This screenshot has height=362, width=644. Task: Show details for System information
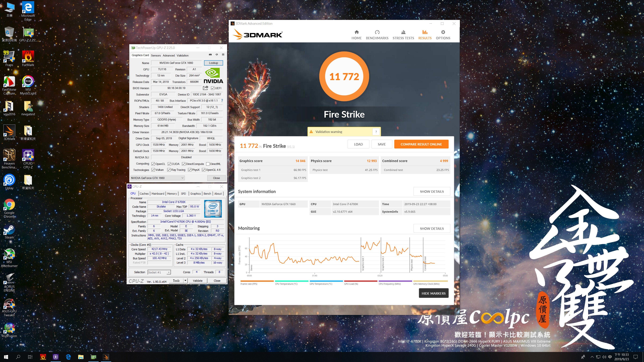pos(432,191)
